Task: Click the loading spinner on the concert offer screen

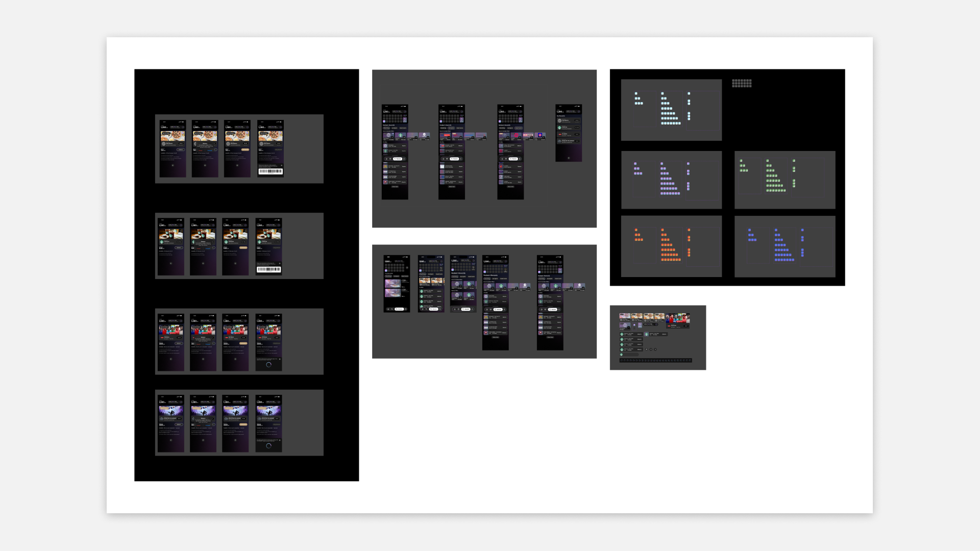Action: [268, 445]
